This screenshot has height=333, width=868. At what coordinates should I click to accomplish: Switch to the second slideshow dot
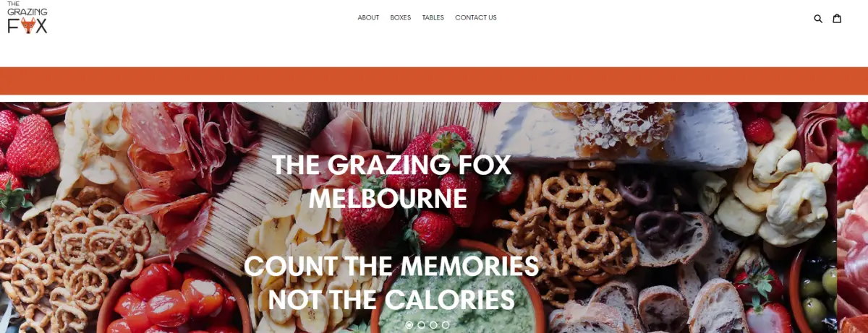tap(422, 325)
